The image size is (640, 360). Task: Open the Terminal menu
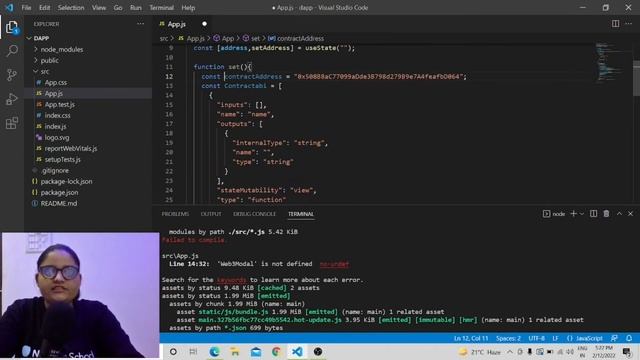point(161,8)
